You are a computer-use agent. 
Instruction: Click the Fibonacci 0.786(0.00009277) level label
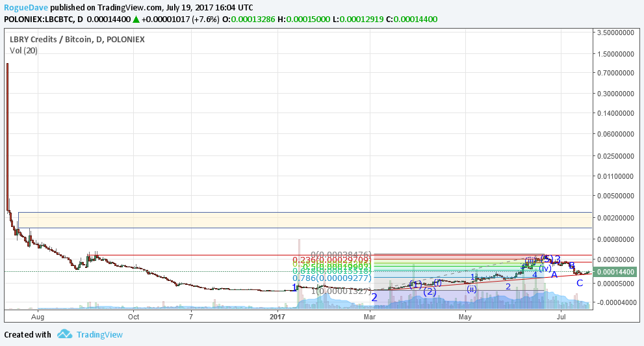coord(332,278)
